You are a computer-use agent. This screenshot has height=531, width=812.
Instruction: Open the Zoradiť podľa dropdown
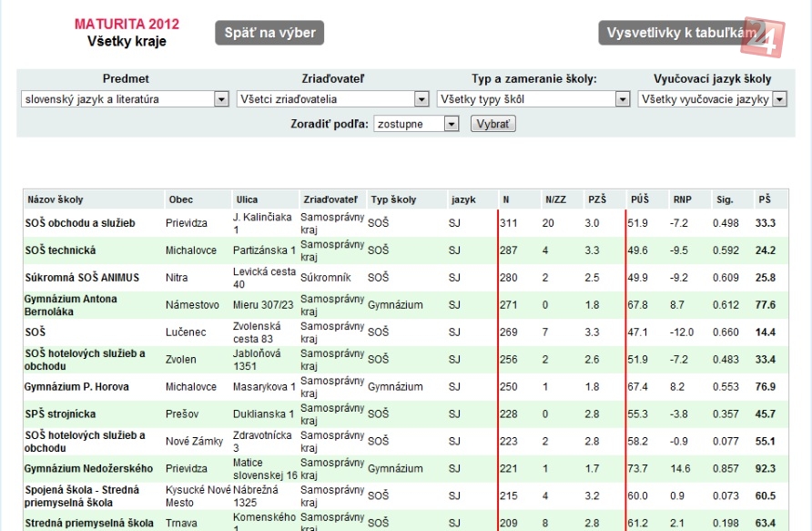pyautogui.click(x=416, y=124)
